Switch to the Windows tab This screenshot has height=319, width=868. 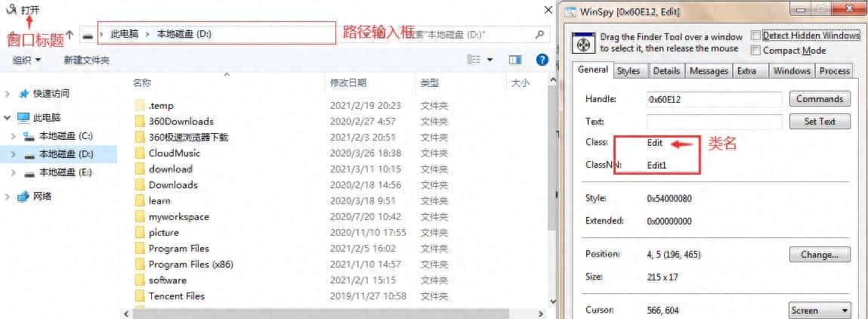pyautogui.click(x=792, y=71)
